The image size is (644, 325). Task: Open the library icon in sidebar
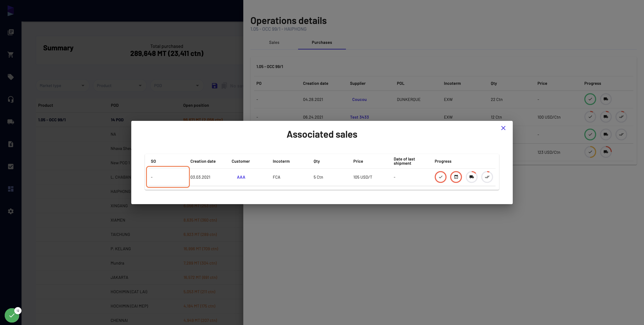11,32
